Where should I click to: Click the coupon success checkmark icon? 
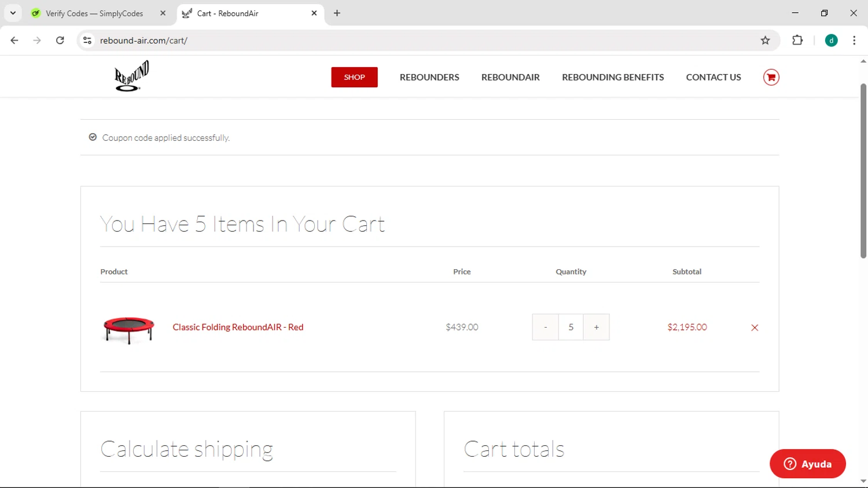click(93, 137)
